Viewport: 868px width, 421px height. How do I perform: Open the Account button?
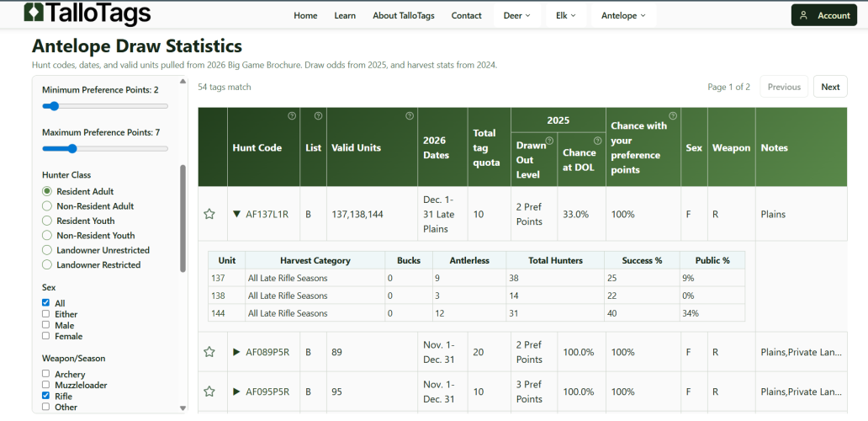click(824, 15)
